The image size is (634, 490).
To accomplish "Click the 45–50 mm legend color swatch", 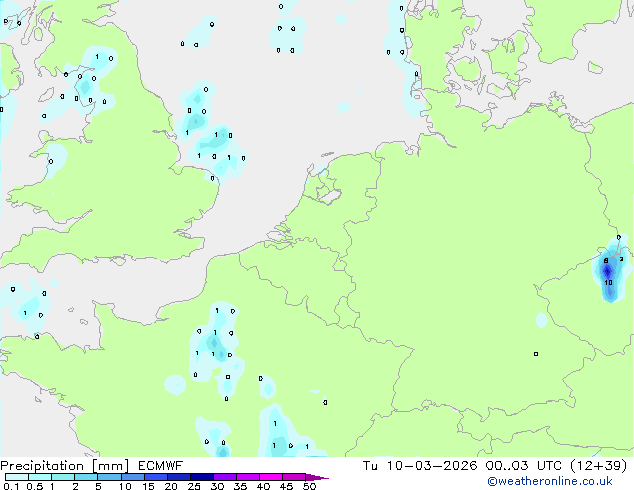I will point(294,477).
